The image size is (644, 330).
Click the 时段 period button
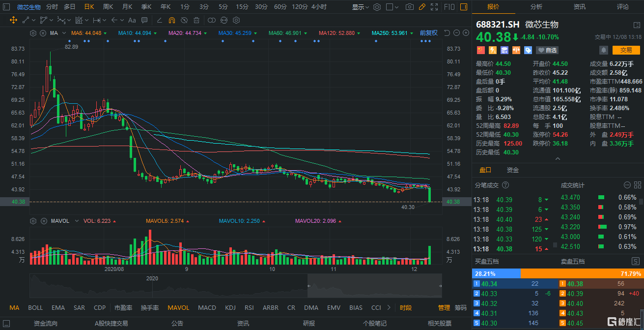(406, 308)
